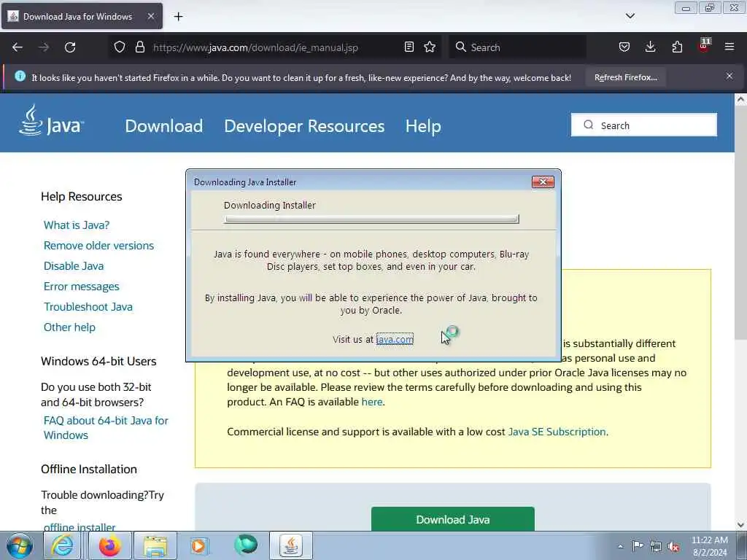Click the Java site Search field

click(643, 125)
